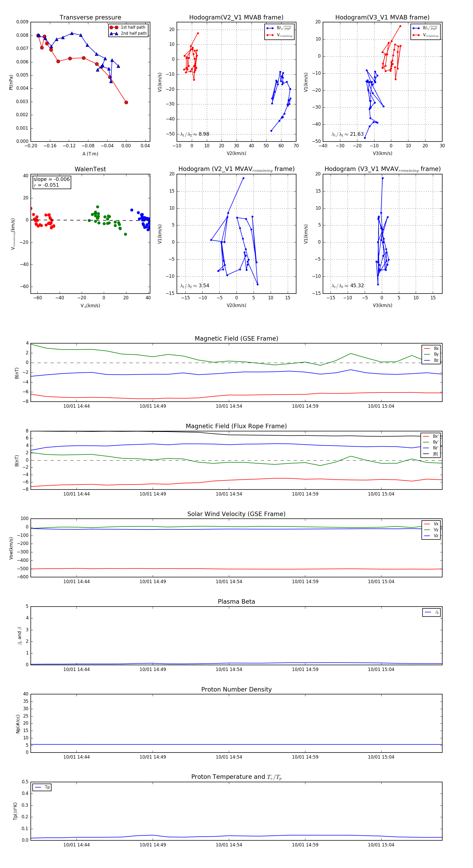
Task: Select the "By'" legend entry in Flux Rope plot
Action: (431, 442)
